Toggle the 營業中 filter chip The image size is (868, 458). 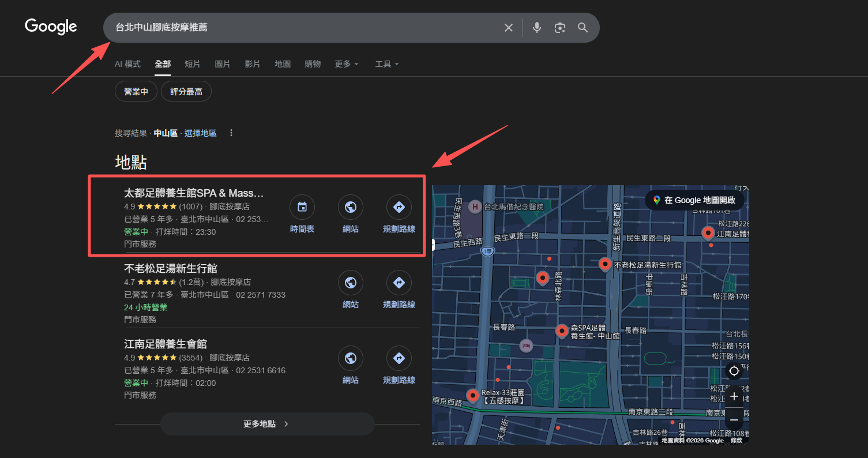coord(136,92)
